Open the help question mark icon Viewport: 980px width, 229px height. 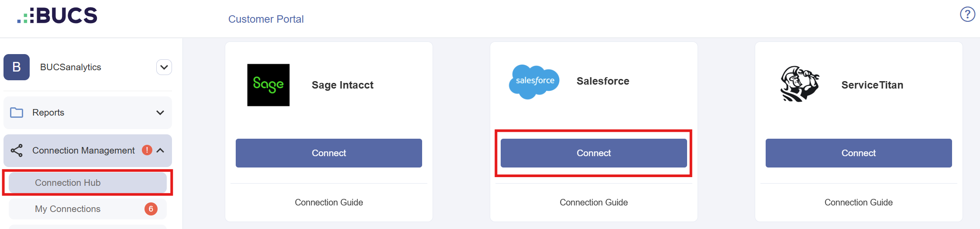pos(967,14)
